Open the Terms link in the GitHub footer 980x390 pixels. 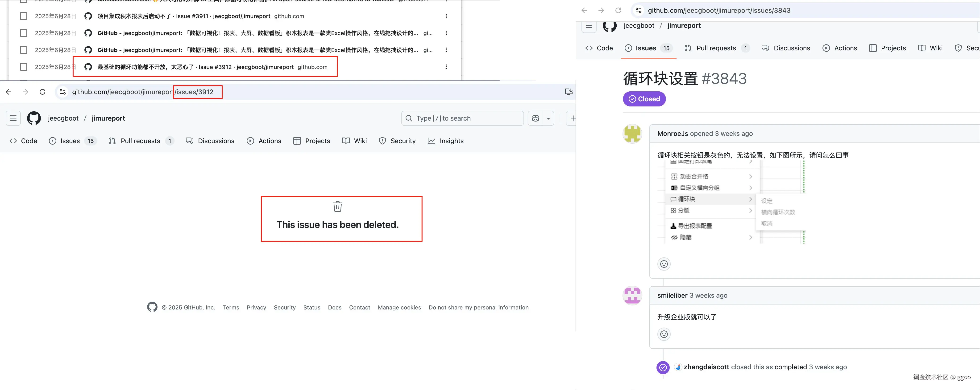click(231, 307)
